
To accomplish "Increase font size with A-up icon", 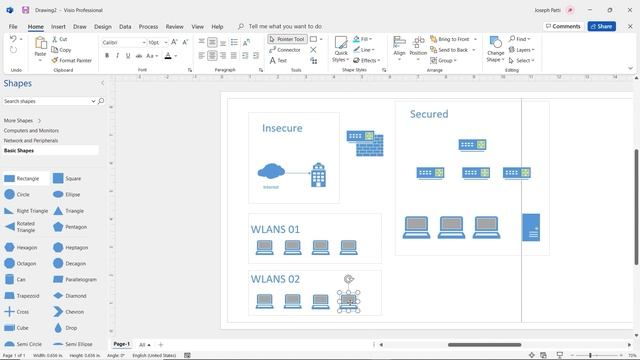I will click(x=174, y=42).
